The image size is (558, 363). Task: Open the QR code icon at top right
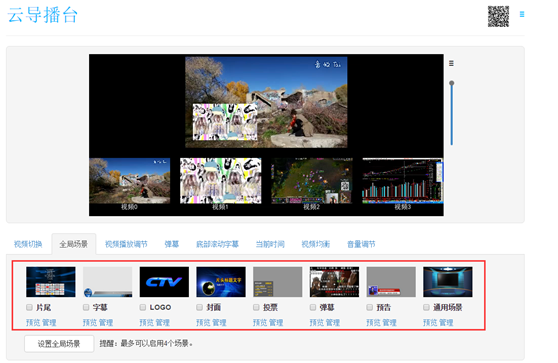[x=498, y=16]
